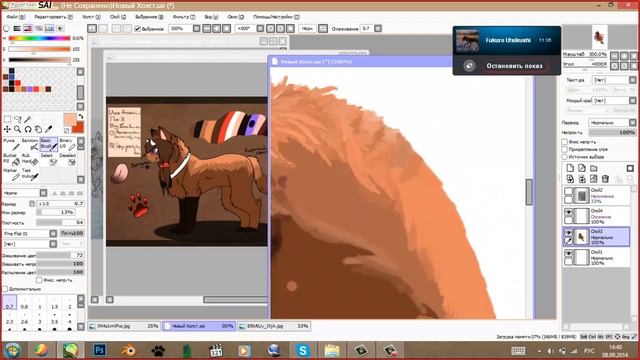Viewport: 640px width, 360px height.
Task: Adjust the H hue slider
Action: (39, 38)
